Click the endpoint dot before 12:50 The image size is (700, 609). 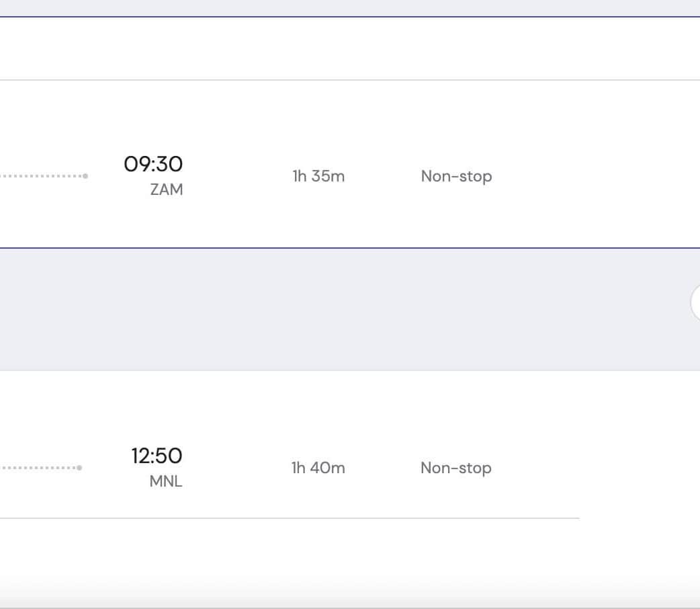click(x=79, y=468)
